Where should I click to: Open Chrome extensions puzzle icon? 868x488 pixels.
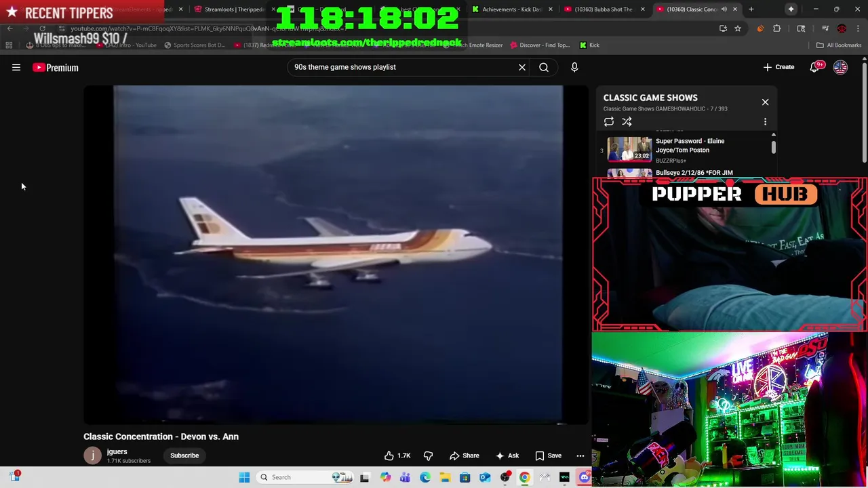click(777, 28)
